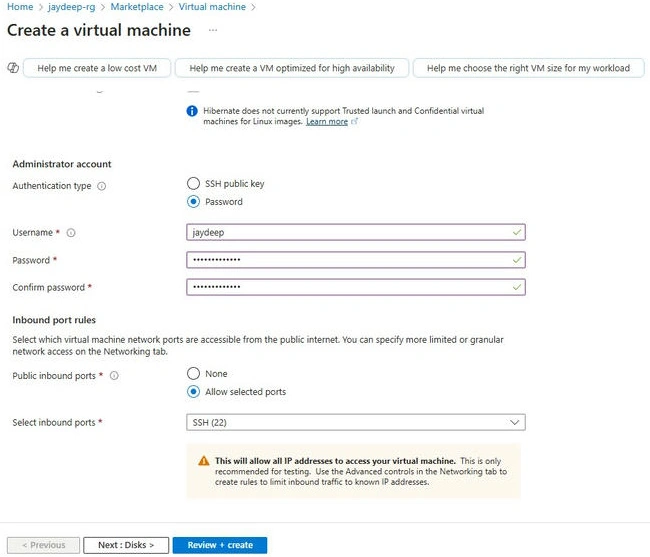
Task: Click the Create a virtual machine title
Action: point(99,30)
